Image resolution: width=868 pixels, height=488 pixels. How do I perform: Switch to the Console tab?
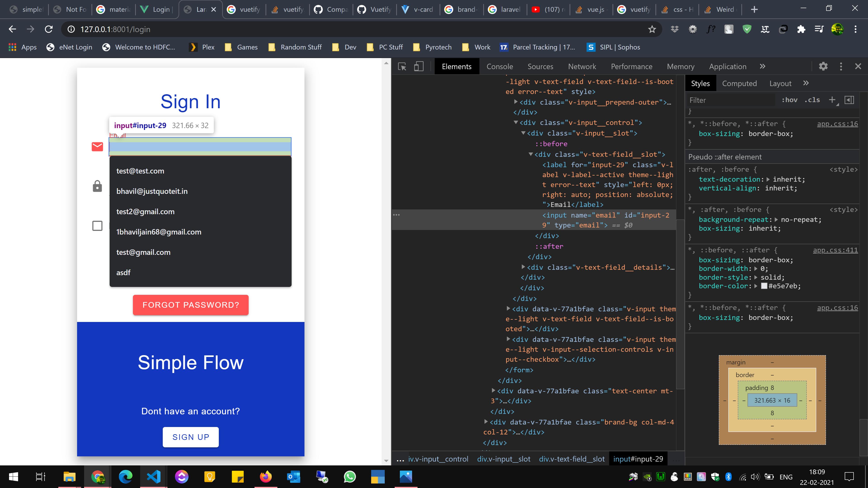500,66
